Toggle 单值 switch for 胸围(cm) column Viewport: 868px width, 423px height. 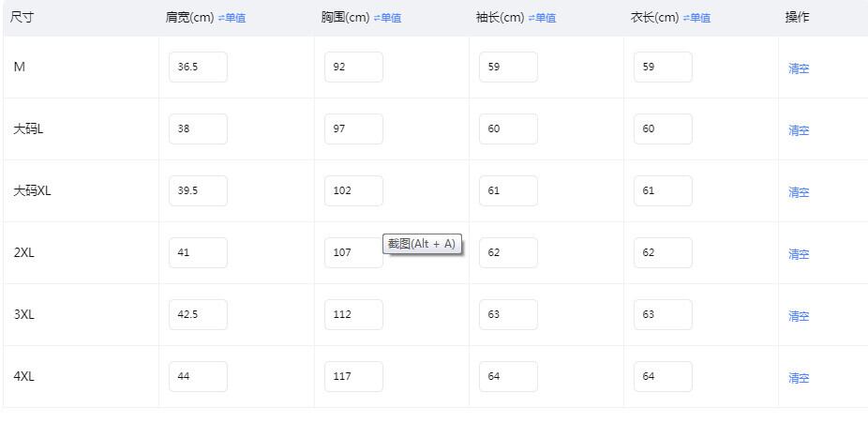coord(387,18)
